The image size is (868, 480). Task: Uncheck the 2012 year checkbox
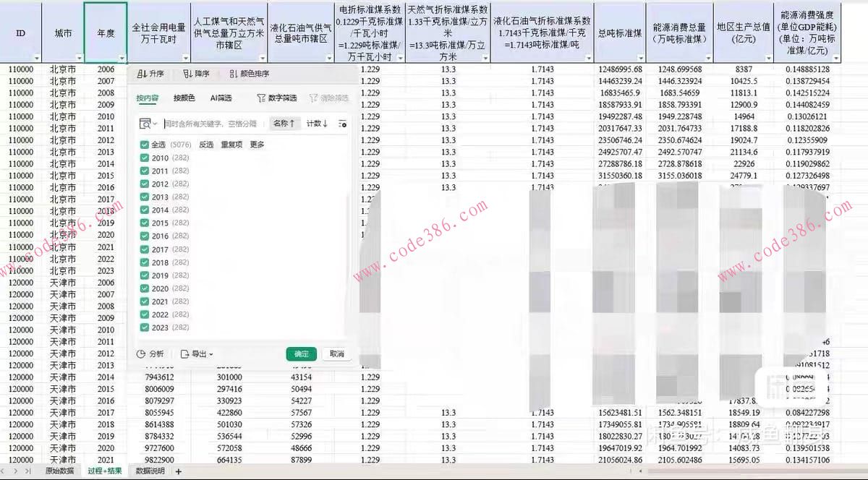point(145,184)
